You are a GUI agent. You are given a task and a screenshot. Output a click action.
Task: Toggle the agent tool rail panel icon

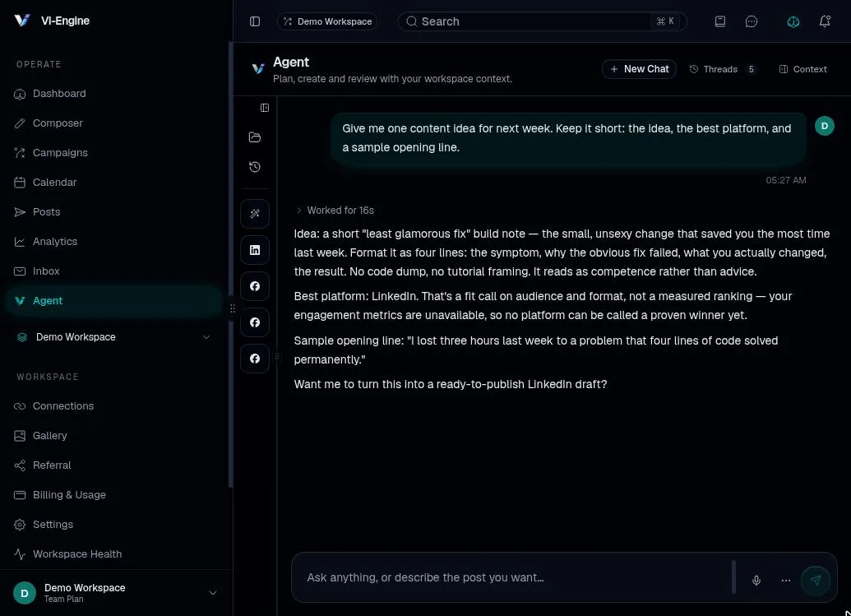click(x=265, y=108)
